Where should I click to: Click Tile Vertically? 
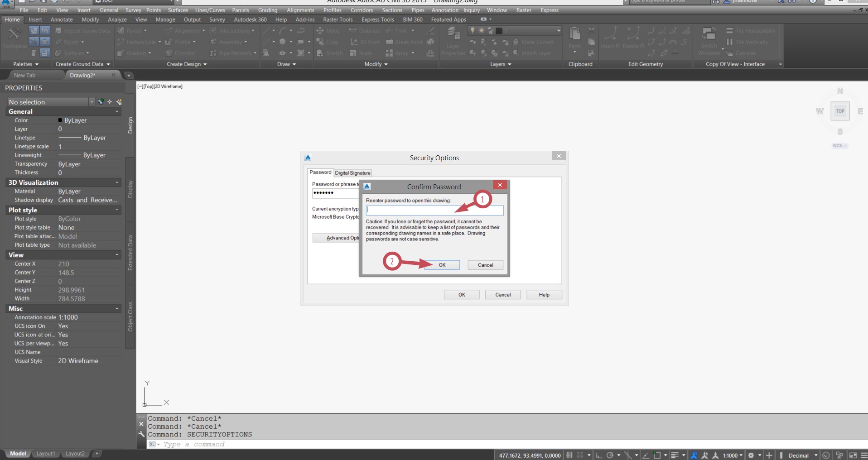(747, 42)
